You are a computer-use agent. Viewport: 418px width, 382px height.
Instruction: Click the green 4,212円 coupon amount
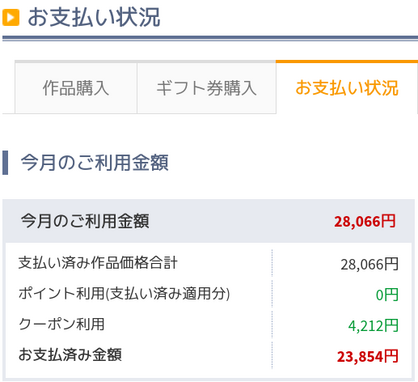pyautogui.click(x=373, y=326)
